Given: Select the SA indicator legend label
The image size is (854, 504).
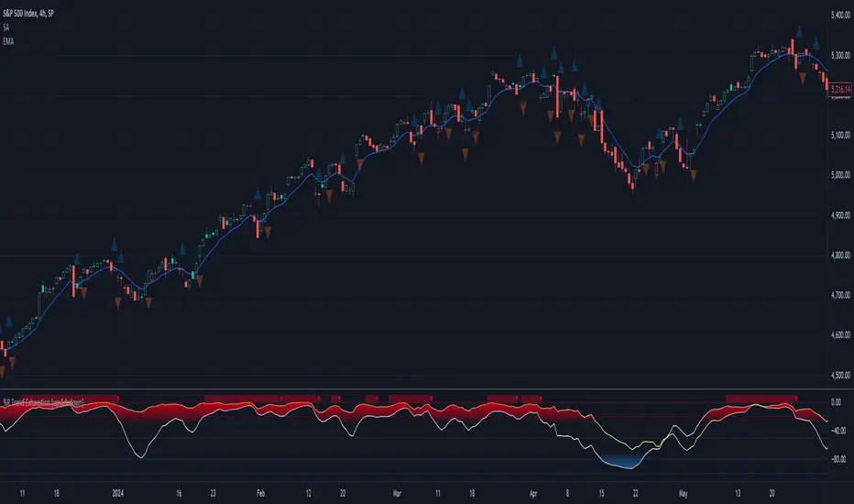Looking at the screenshot, I should pos(6,27).
